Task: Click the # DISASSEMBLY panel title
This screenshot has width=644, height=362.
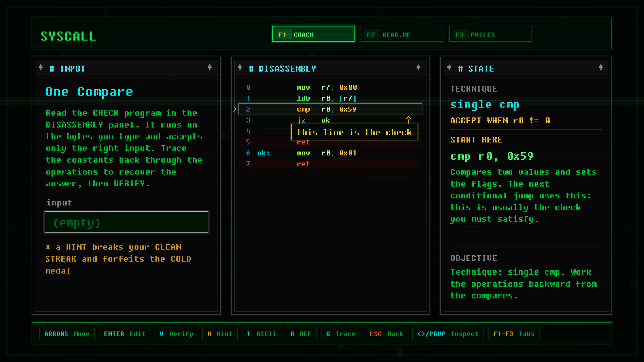Action: (282, 69)
